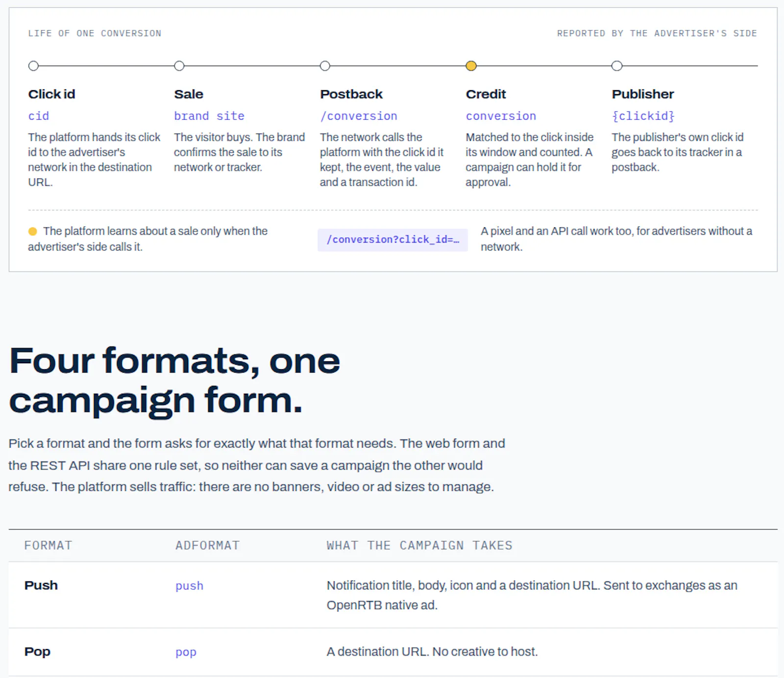Click the 'A pixel and an API call work too' note
The height and width of the screenshot is (678, 784).
coord(616,239)
